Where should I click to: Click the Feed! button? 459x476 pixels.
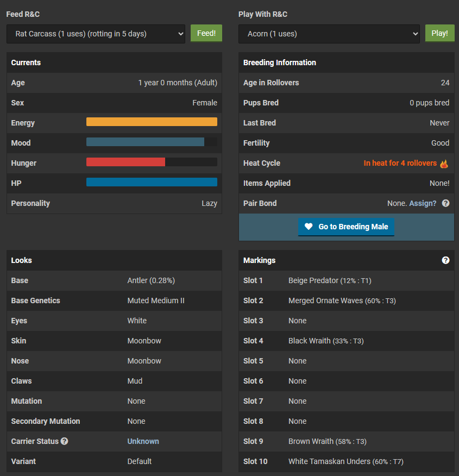coord(206,33)
